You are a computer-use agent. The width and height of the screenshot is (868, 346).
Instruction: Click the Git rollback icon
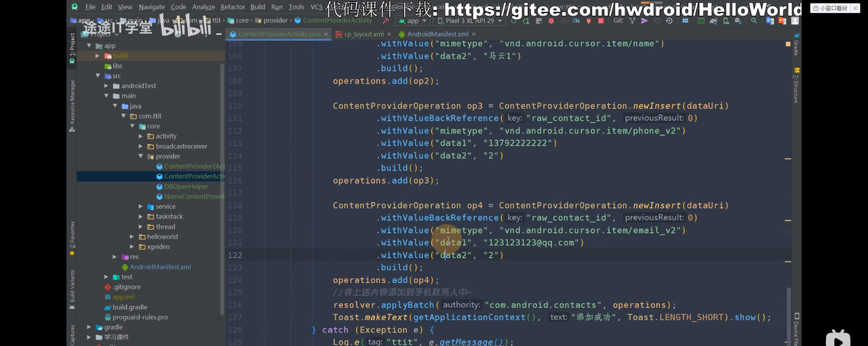pyautogui.click(x=669, y=20)
